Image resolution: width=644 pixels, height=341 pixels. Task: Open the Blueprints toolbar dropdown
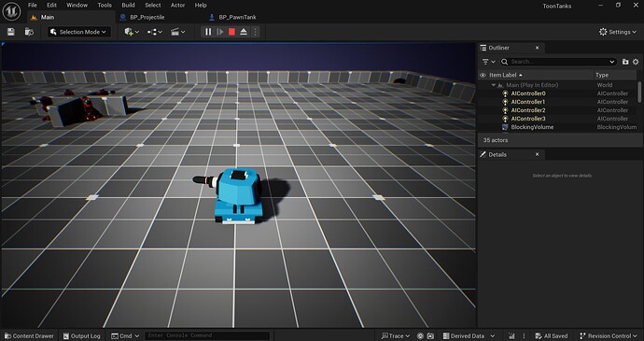coord(154,32)
